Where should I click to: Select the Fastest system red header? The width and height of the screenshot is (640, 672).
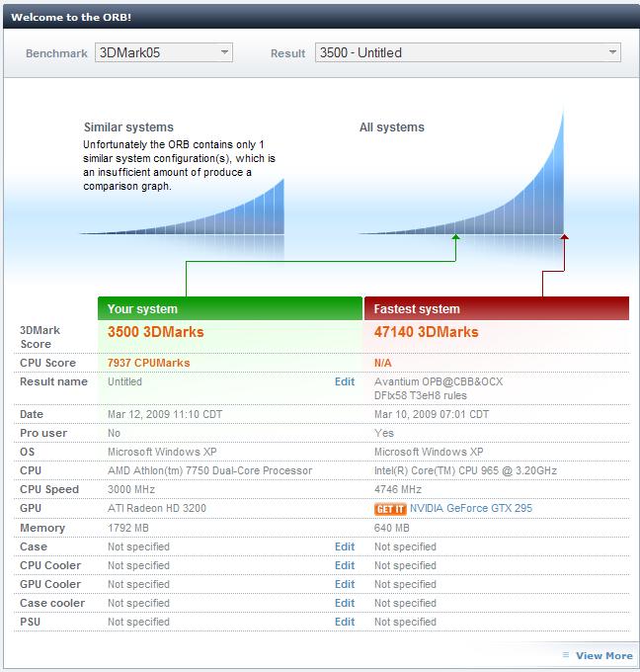497,308
